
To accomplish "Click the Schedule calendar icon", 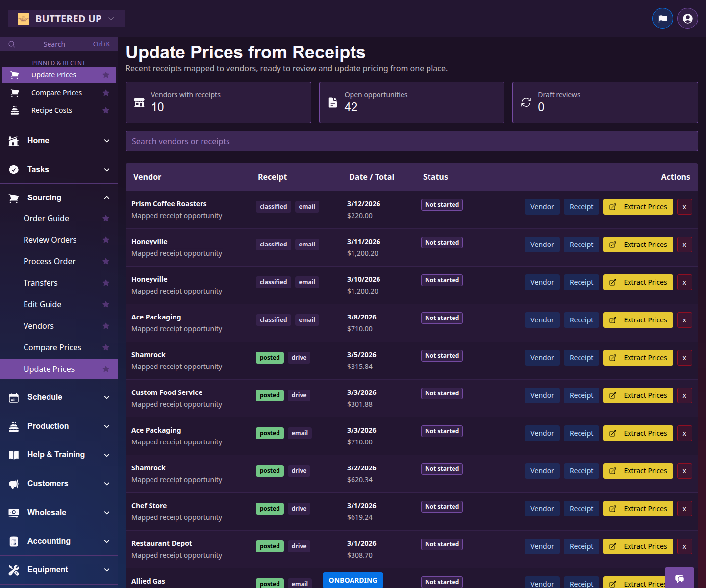I will (13, 397).
